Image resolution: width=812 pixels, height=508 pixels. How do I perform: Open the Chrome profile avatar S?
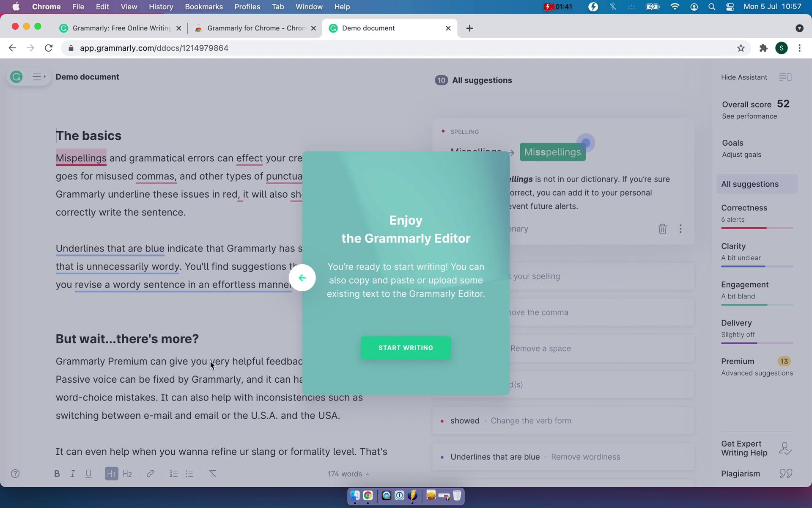[781, 48]
